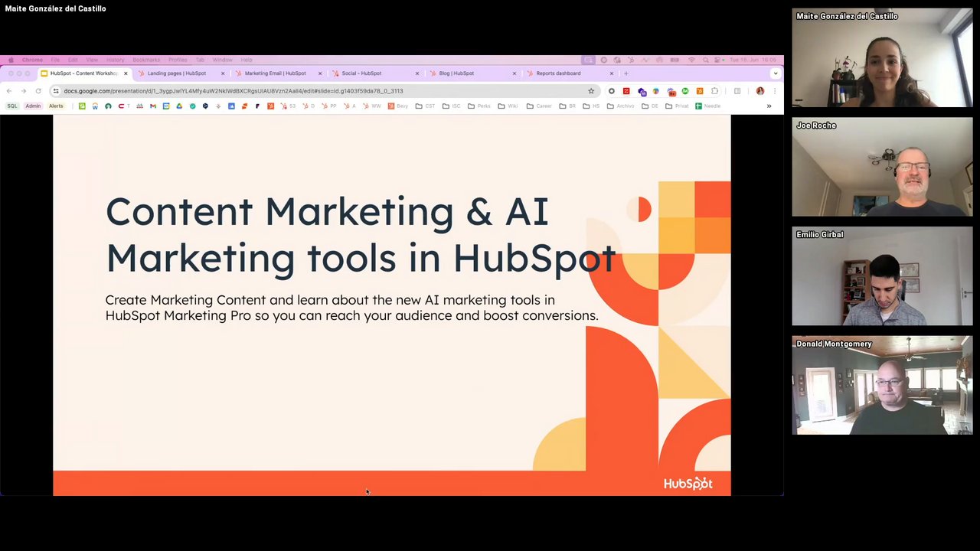The image size is (980, 551).
Task: Click the Wi-Fi icon in the menu bar
Action: [x=691, y=60]
